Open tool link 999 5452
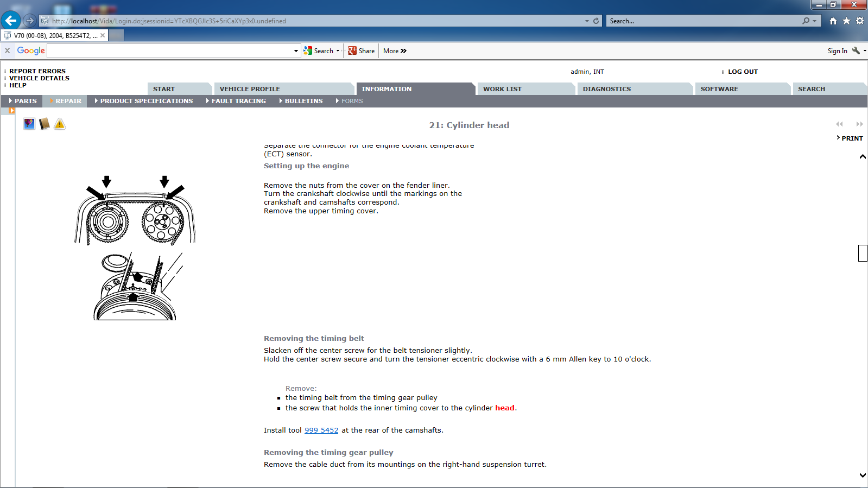 (321, 430)
